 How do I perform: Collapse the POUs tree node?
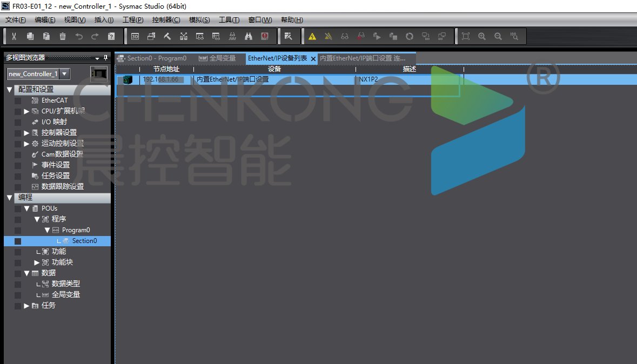pyautogui.click(x=26, y=208)
